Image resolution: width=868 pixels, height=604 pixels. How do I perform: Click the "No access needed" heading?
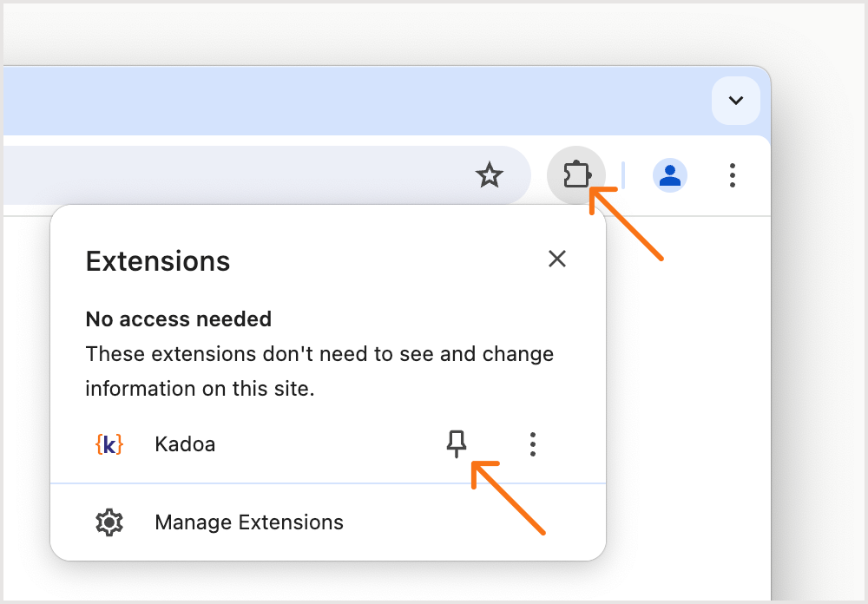pyautogui.click(x=178, y=318)
